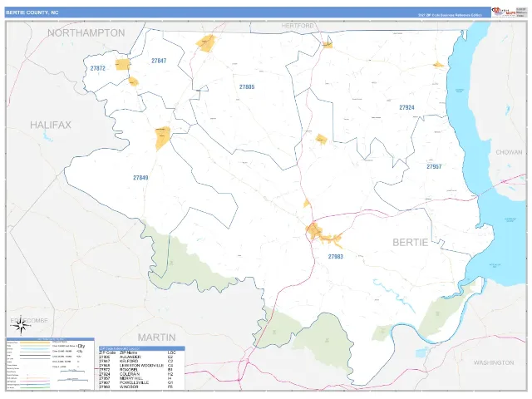Click ZIP code label 27872 on map

98,68
